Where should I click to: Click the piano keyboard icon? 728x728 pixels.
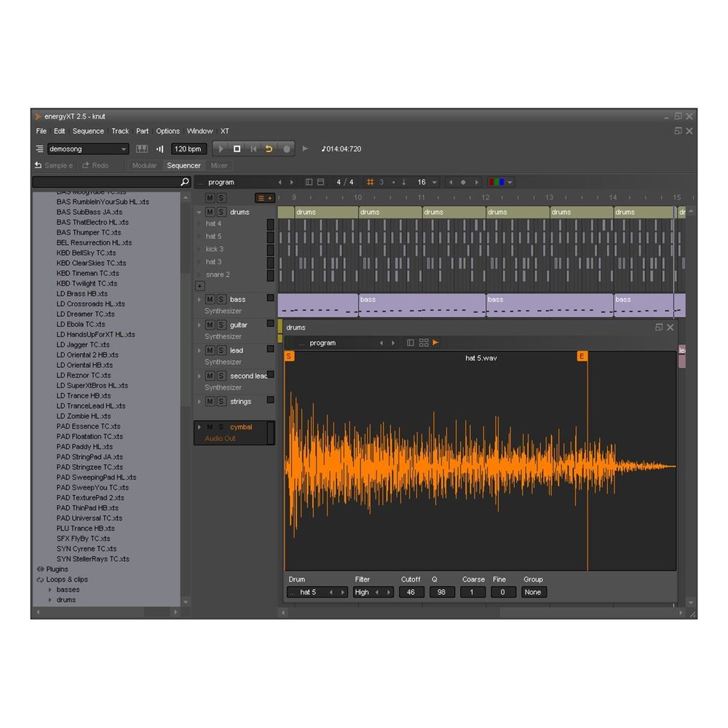(142, 149)
